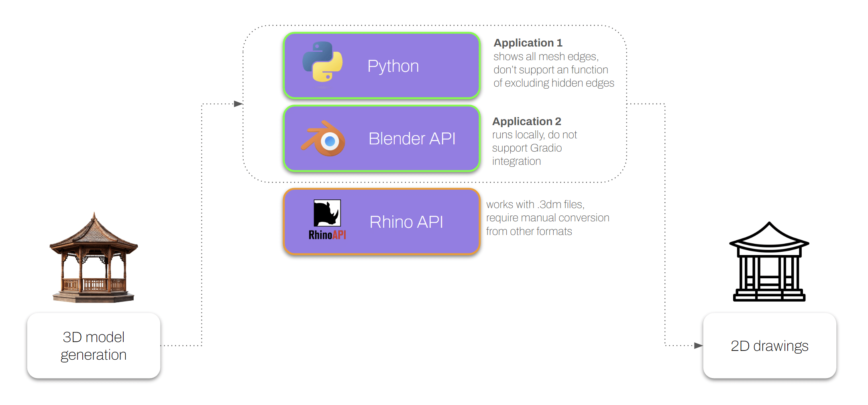This screenshot has width=868, height=405.
Task: Click the Blender logo icon
Action: pyautogui.click(x=323, y=138)
